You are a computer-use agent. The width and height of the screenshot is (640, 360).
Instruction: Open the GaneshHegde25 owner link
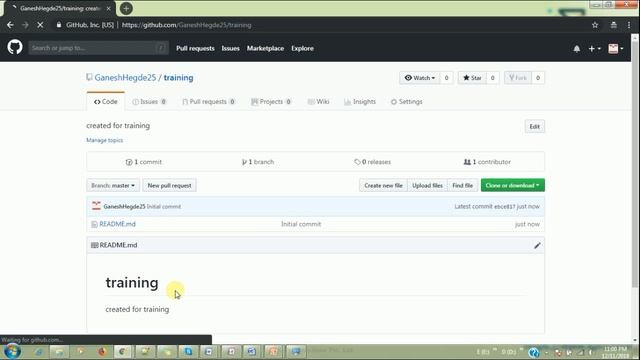125,78
